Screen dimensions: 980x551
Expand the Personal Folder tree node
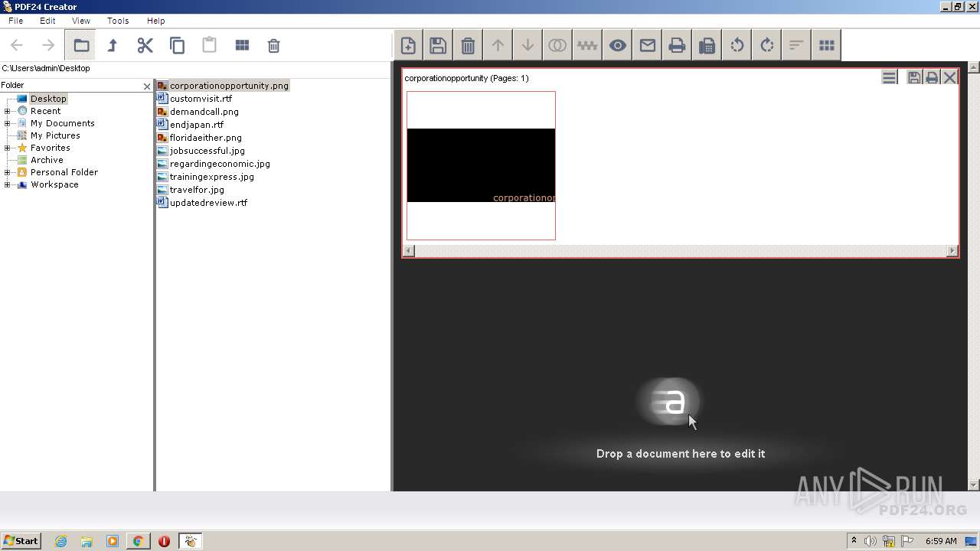coord(8,172)
